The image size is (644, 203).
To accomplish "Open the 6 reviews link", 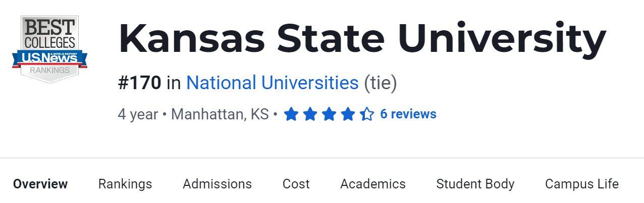I will tap(408, 114).
